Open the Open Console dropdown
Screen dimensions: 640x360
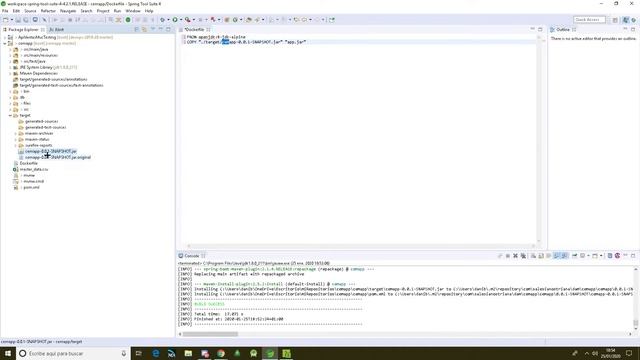click(601, 256)
